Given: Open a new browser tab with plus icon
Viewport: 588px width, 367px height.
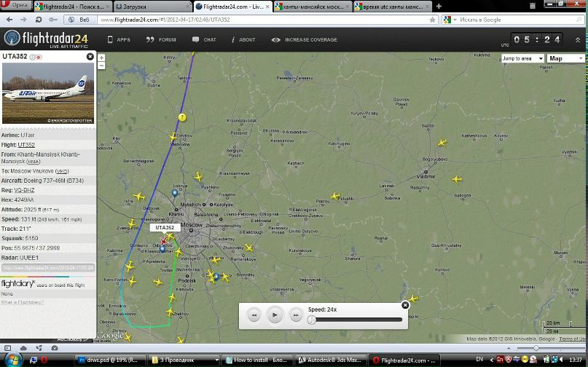Looking at the screenshot, I should pyautogui.click(x=439, y=7).
